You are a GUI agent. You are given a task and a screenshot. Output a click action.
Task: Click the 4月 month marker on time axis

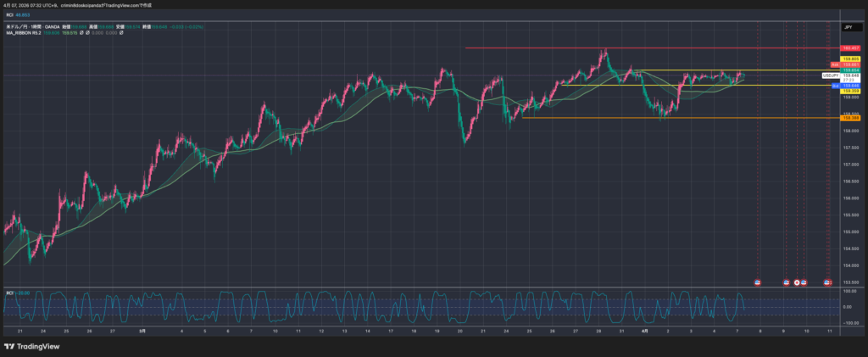coord(644,332)
